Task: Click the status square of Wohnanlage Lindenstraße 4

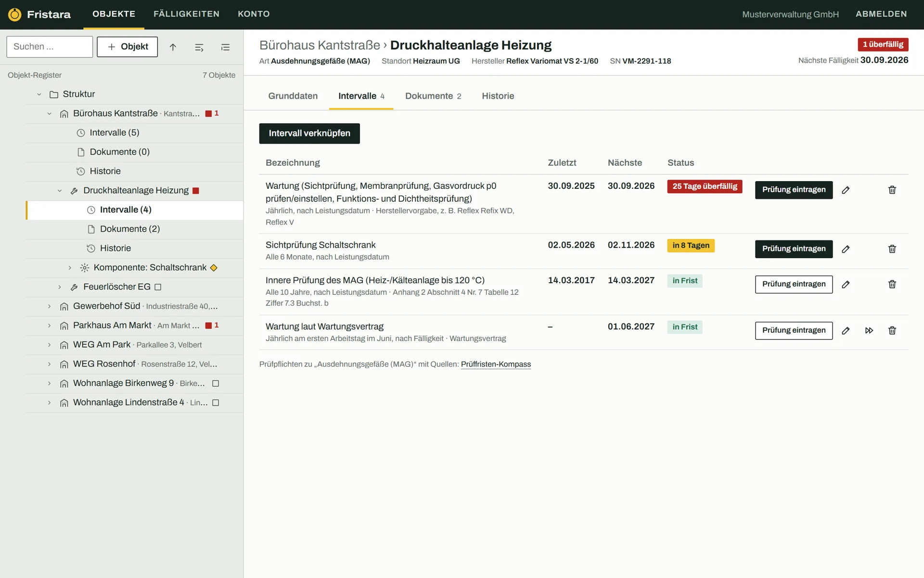Action: pos(216,403)
